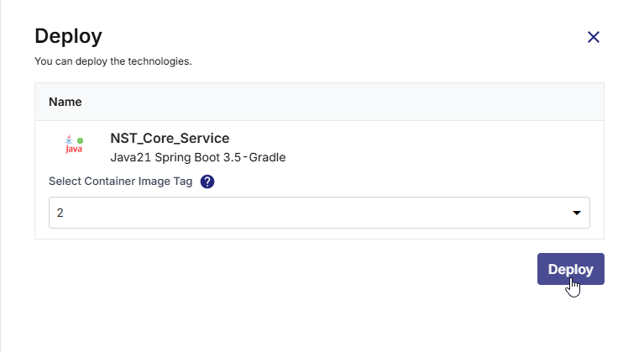Open the container image tag help tooltip
This screenshot has width=644, height=353.
[207, 182]
